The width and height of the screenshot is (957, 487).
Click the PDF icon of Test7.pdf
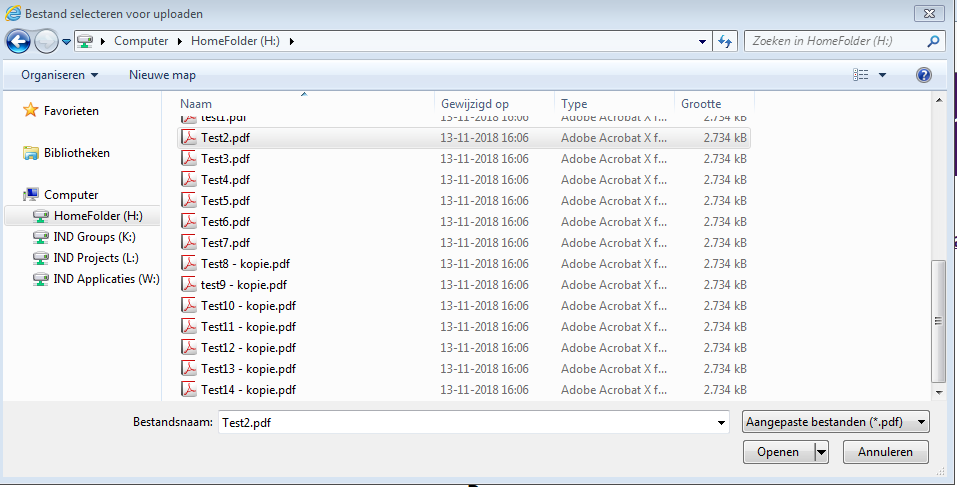[x=189, y=242]
